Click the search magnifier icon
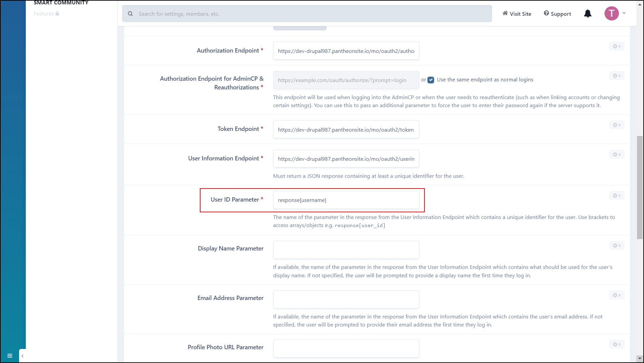This screenshot has height=363, width=644. (130, 13)
